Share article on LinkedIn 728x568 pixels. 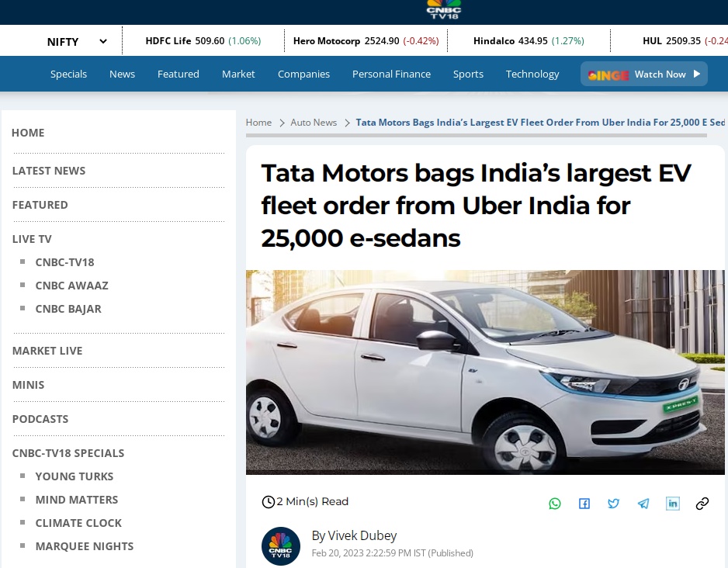[673, 504]
